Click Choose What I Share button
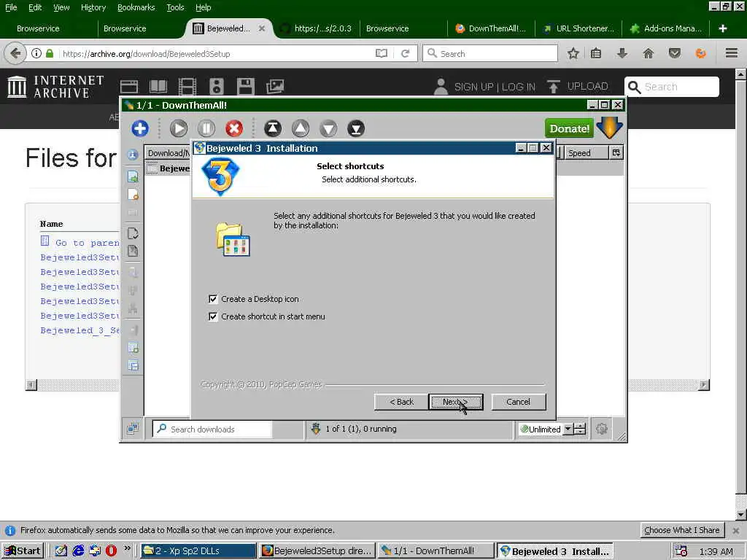The height and width of the screenshot is (560, 747). click(x=682, y=530)
